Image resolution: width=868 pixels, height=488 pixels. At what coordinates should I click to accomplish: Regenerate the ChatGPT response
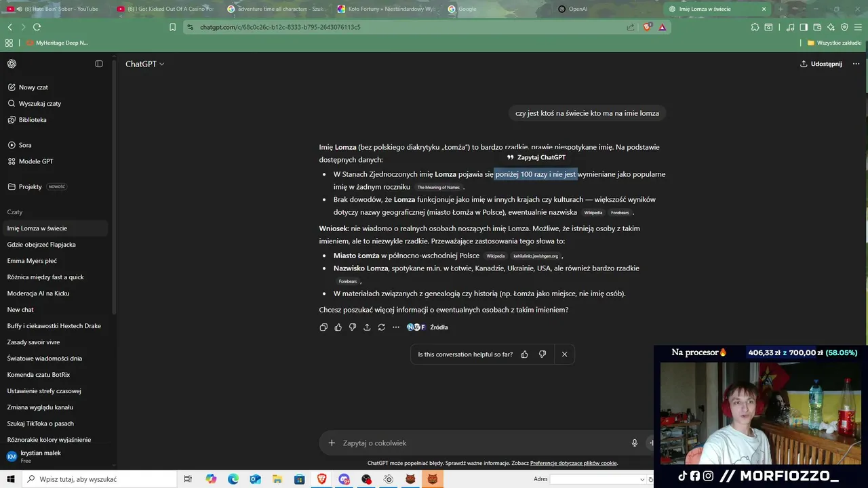pyautogui.click(x=382, y=327)
